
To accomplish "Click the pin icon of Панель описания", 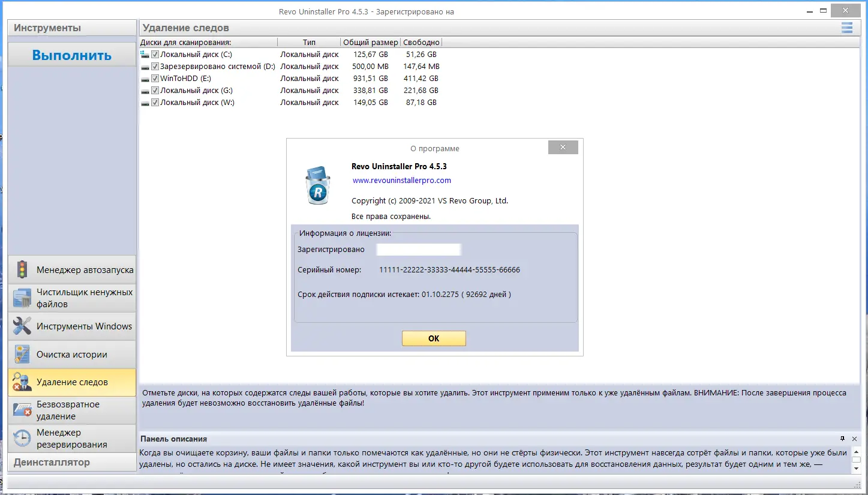I will (842, 439).
